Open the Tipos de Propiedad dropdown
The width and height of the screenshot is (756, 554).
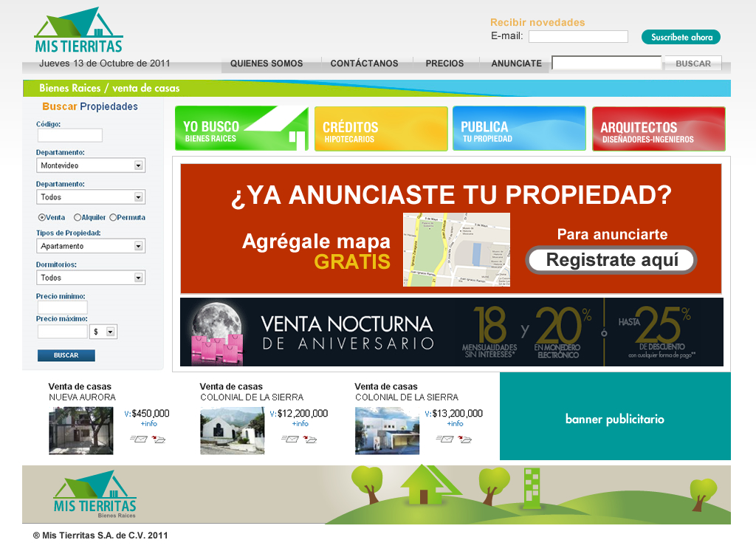click(91, 246)
